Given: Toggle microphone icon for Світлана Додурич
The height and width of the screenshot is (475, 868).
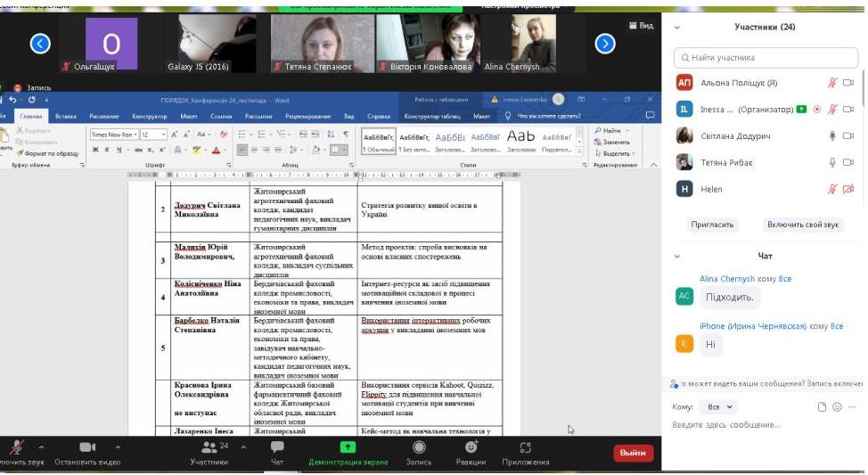Looking at the screenshot, I should coord(832,135).
